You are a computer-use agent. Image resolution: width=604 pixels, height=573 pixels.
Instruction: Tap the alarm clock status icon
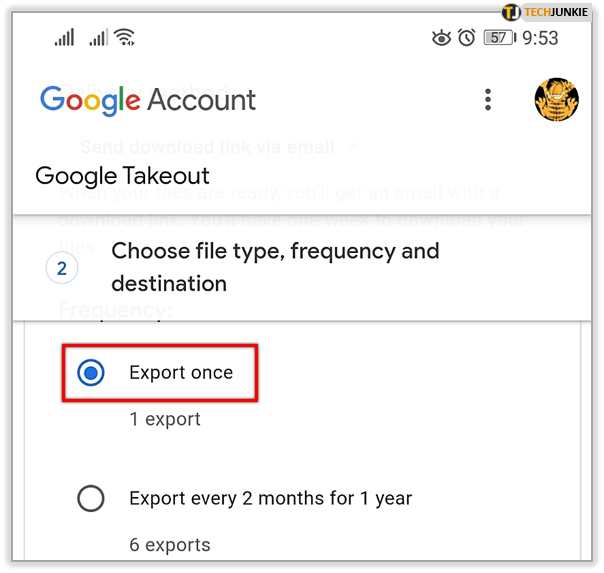tap(466, 38)
